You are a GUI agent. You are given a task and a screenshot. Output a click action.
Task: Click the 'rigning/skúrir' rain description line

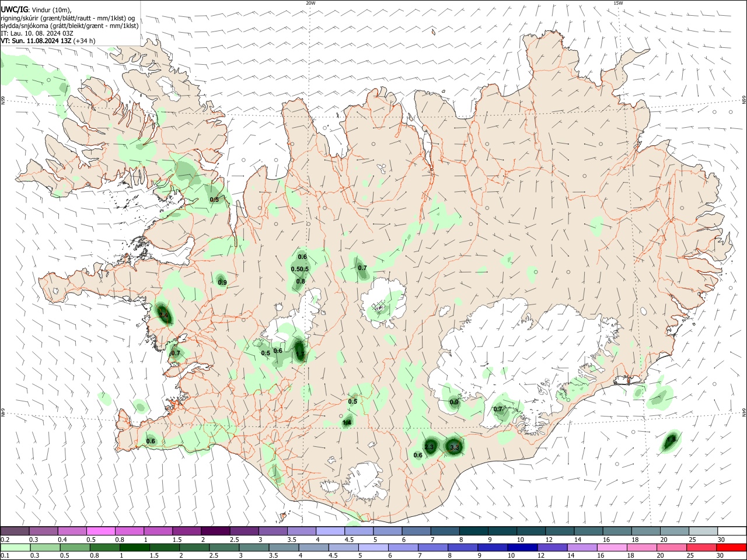point(68,18)
